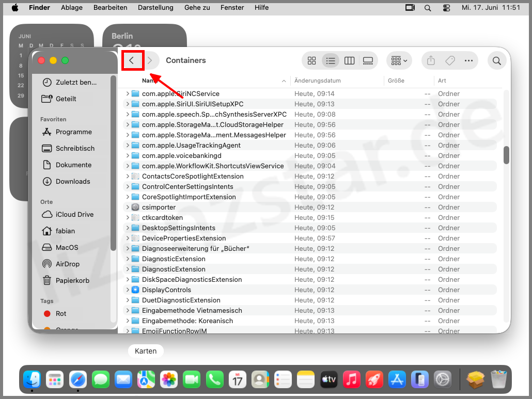Image resolution: width=532 pixels, height=399 pixels.
Task: Open Schreibtisch in the sidebar
Action: tap(69, 149)
